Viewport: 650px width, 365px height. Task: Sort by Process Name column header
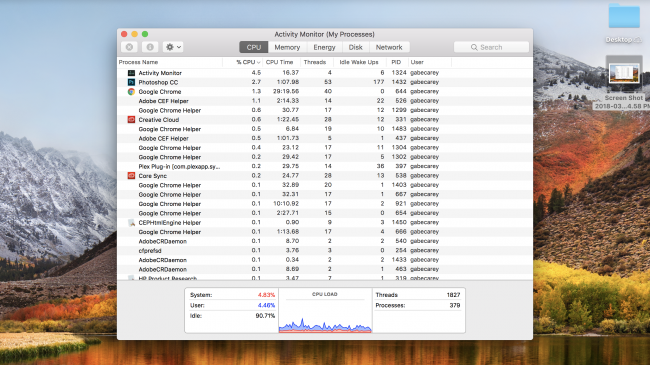[138, 62]
